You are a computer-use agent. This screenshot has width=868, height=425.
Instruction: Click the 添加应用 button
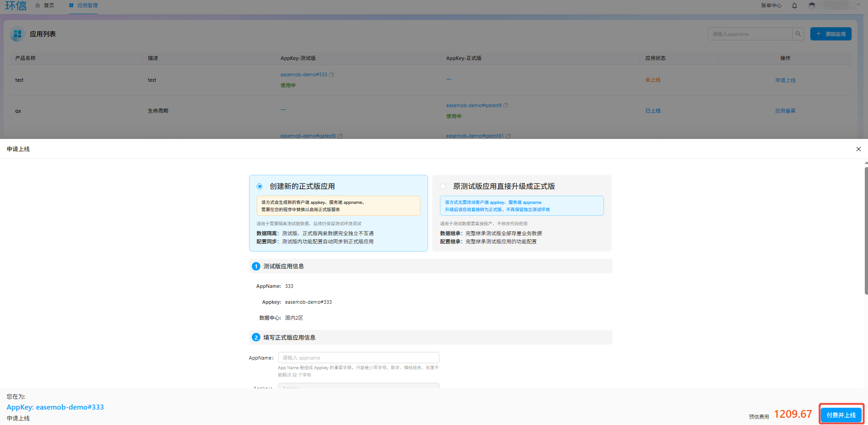831,34
